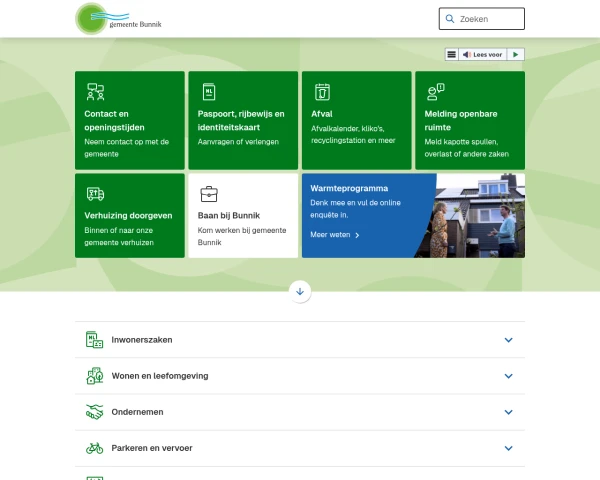
Task: Click 'Afvalkalender, kliko's, recyclingstation en meer' text
Action: tap(353, 134)
